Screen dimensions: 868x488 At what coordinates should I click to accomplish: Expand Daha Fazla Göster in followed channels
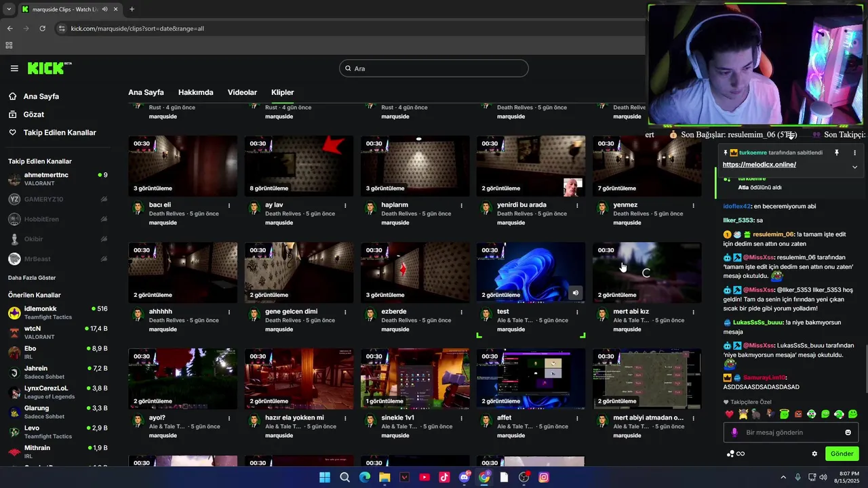coord(32,278)
